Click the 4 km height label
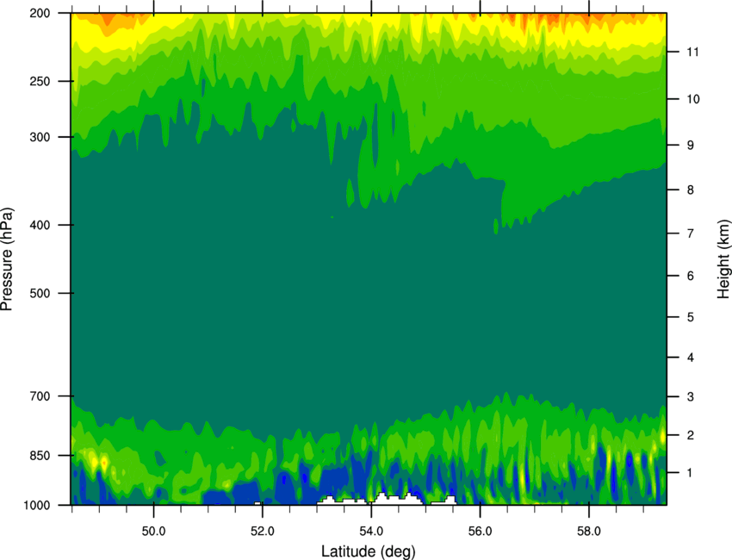The height and width of the screenshot is (560, 732). pyautogui.click(x=691, y=358)
